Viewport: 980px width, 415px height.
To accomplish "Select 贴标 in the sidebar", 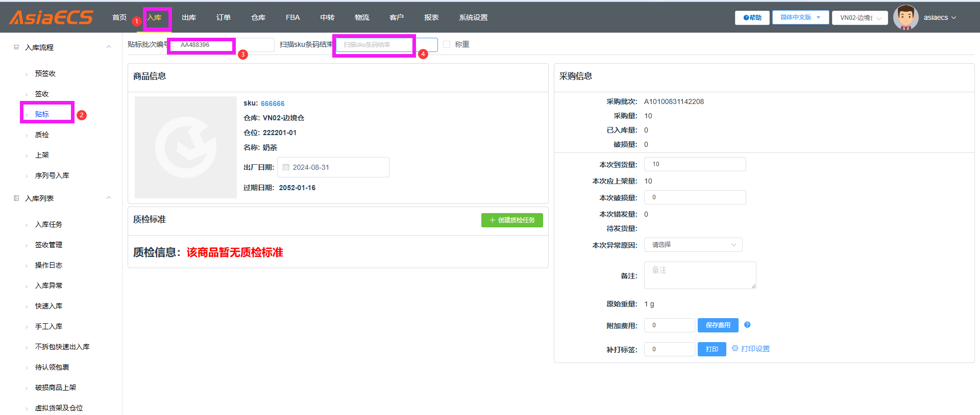I will [42, 114].
